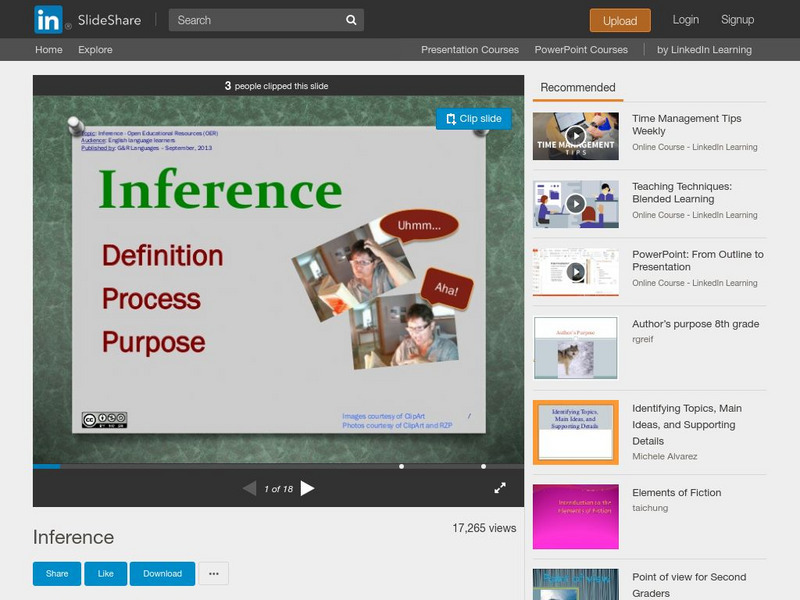Type in the Search input field
The height and width of the screenshot is (600, 800).
point(255,20)
